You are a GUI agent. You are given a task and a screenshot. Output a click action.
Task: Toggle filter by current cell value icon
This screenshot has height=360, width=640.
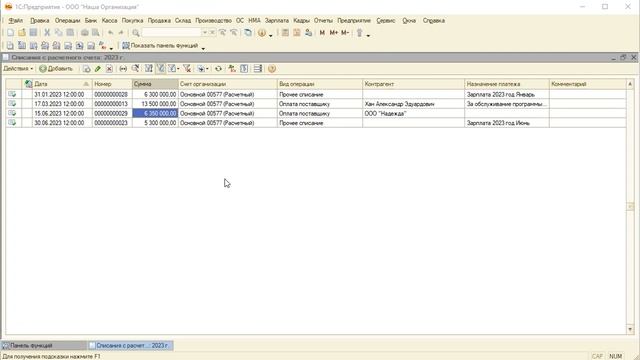pos(161,69)
